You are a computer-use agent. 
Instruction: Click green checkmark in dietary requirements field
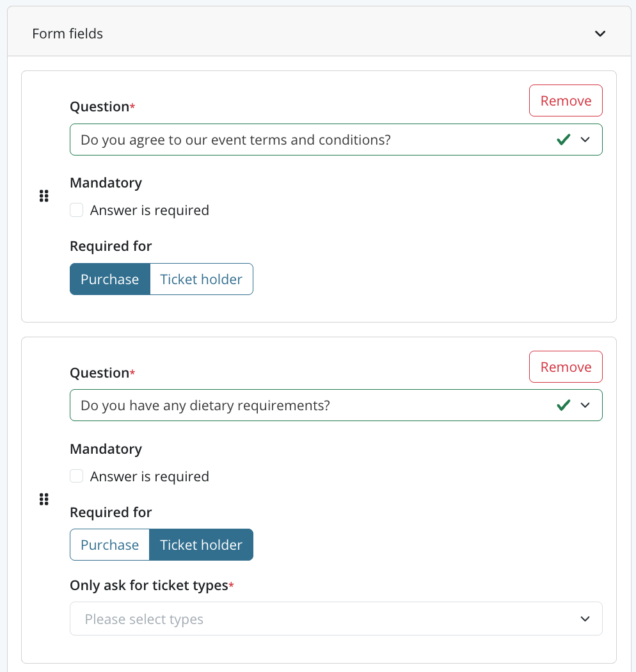(563, 405)
